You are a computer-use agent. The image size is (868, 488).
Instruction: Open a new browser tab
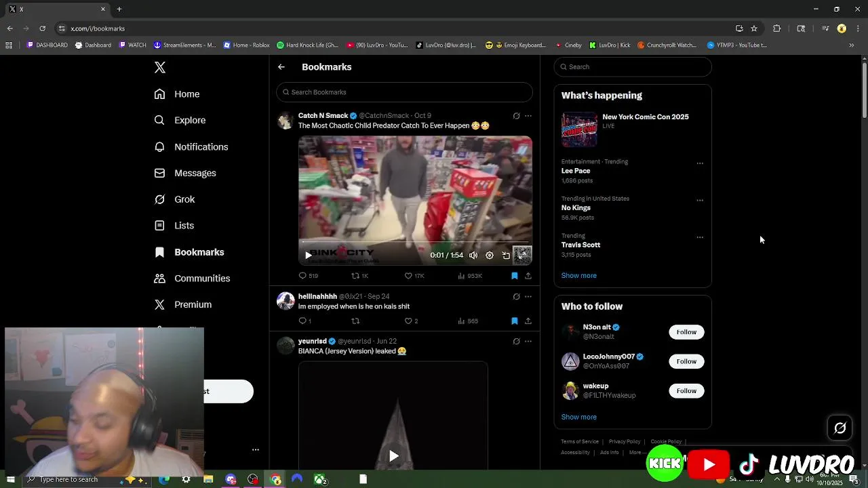click(x=119, y=9)
